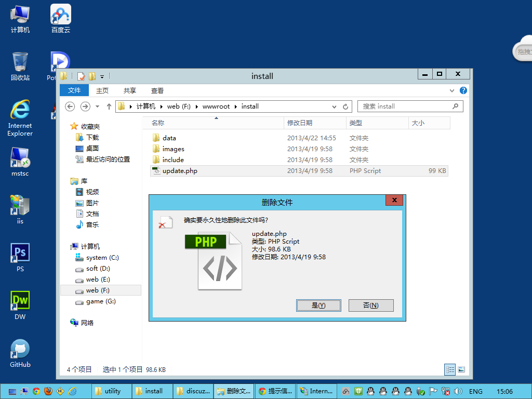Viewport: 532px width, 399px height.
Task: Open the 文件 ribbon tab
Action: [x=74, y=90]
